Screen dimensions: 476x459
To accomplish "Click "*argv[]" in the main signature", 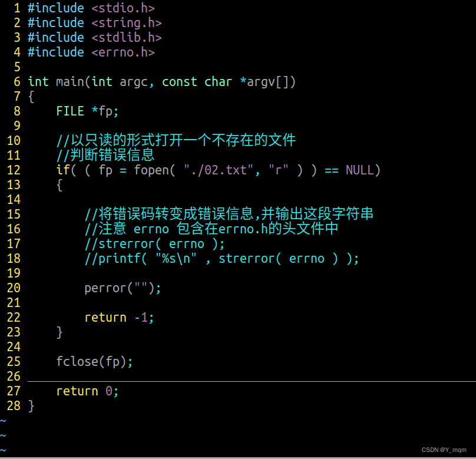I will 267,82.
